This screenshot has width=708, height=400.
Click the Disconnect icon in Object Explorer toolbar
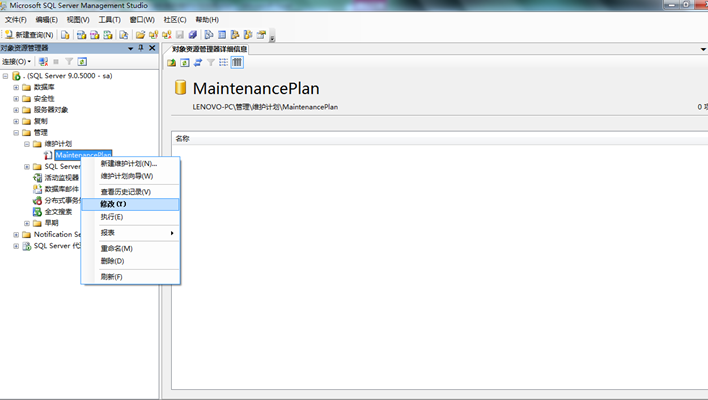[x=43, y=61]
